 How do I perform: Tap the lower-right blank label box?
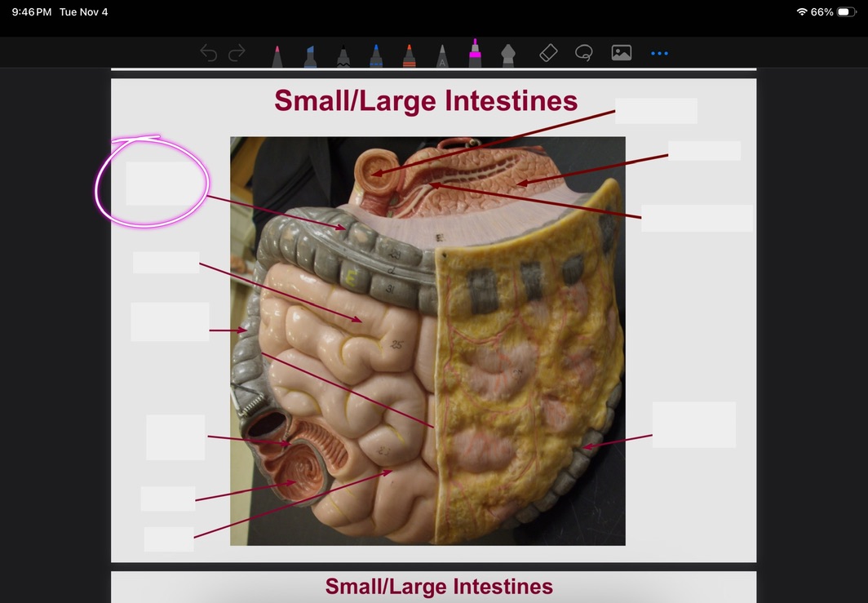pyautogui.click(x=693, y=424)
